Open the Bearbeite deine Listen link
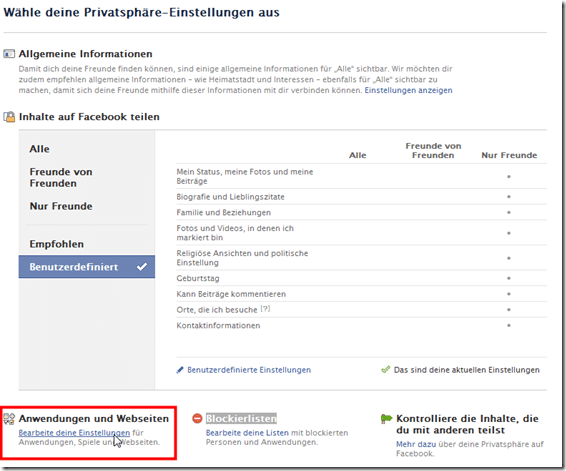Screen dimensions: 566x471 pyautogui.click(x=247, y=432)
